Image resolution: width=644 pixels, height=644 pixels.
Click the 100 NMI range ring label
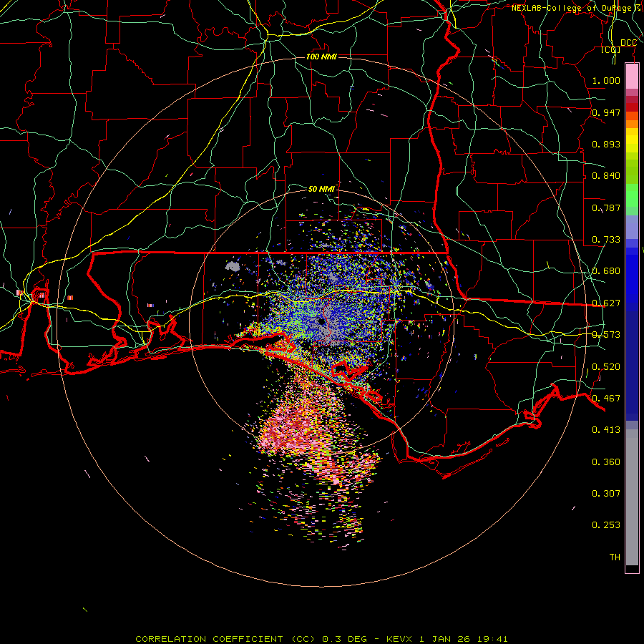click(321, 57)
